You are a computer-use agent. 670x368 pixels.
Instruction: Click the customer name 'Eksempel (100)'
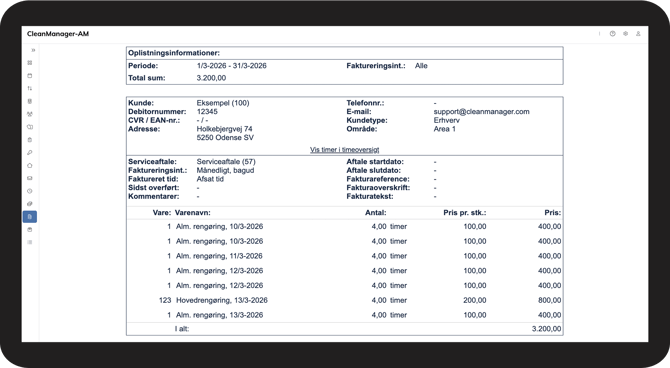(x=223, y=103)
